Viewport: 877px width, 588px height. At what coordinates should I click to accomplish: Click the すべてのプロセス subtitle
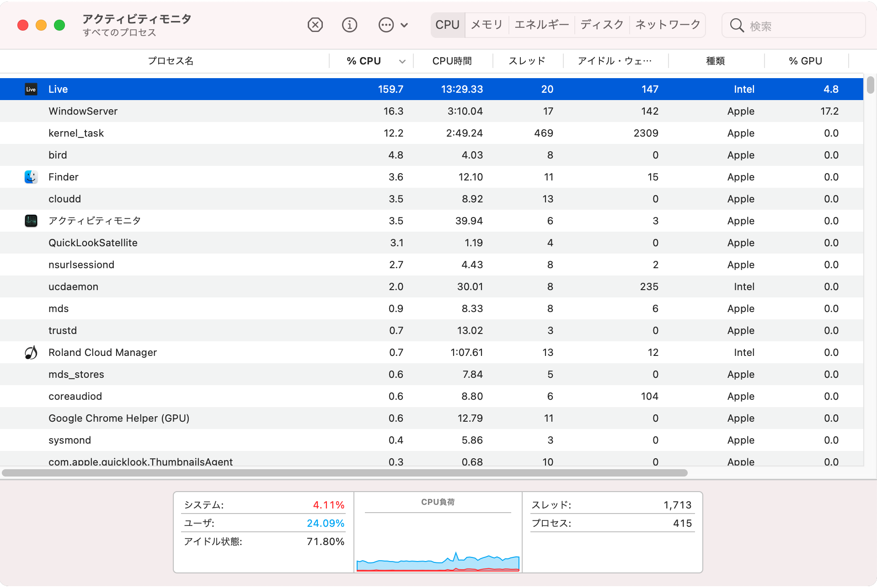(x=119, y=32)
